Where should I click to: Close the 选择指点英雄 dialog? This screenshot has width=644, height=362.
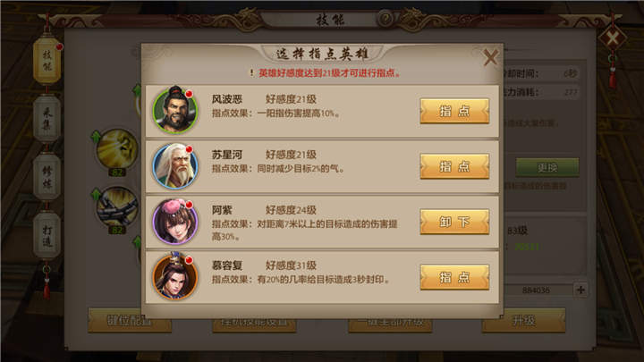490,57
